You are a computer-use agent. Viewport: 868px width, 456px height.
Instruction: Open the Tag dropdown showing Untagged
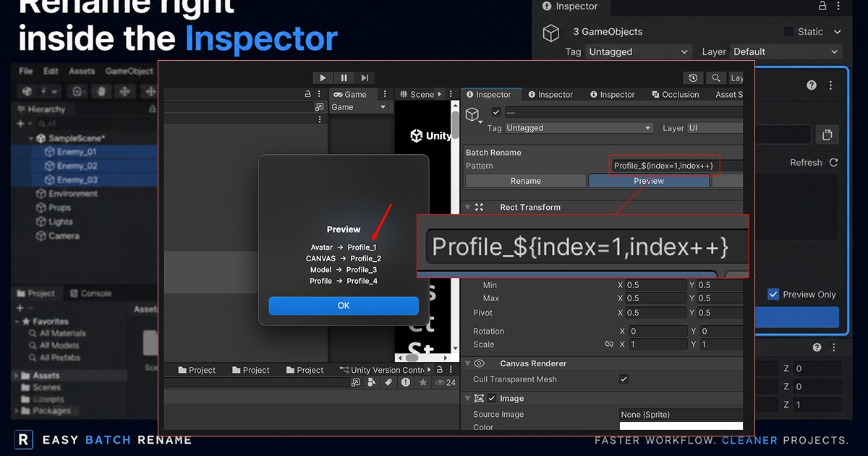pyautogui.click(x=579, y=128)
